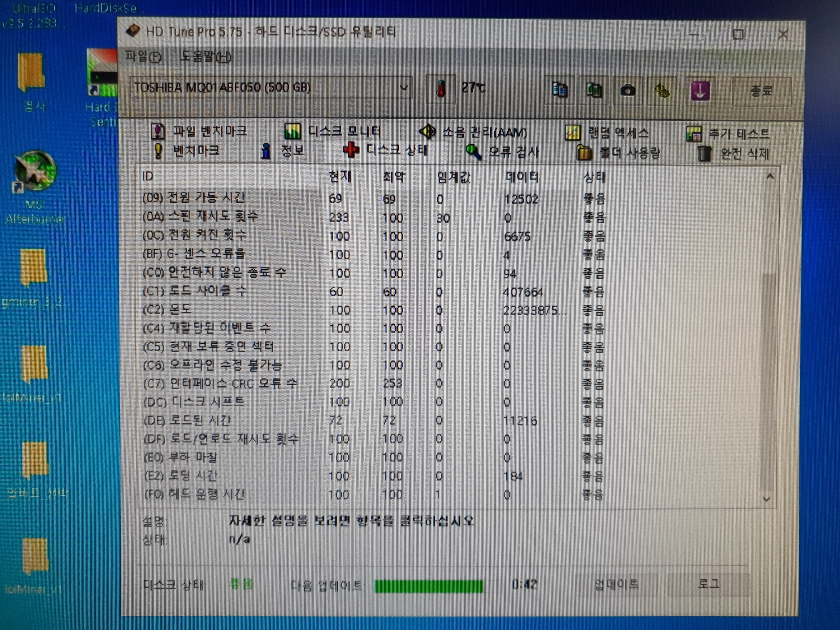The width and height of the screenshot is (840, 630).
Task: Open the 도움말(H) menu
Action: coord(205,57)
